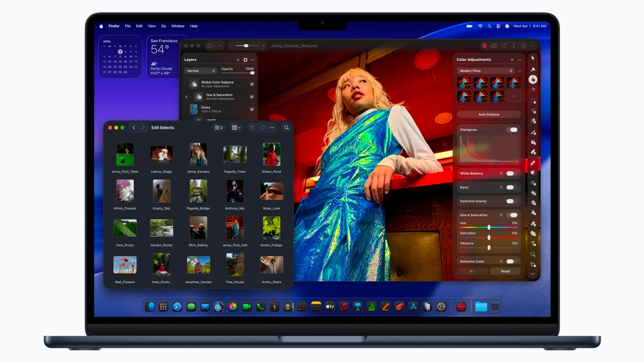Open the Modern Films presets dropdown
Screen dimensions: 644x362
tap(485, 71)
